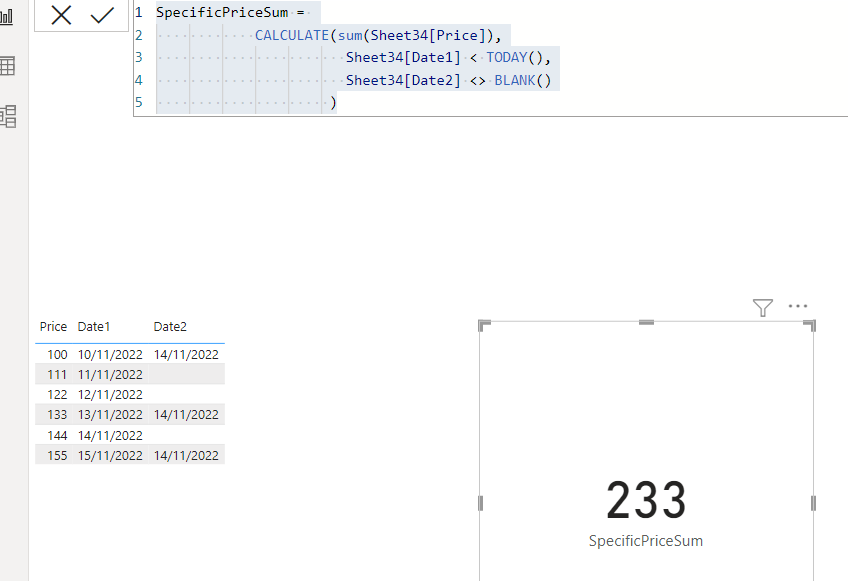Select the Price cell 100
This screenshot has height=581, width=848.
click(x=57, y=355)
